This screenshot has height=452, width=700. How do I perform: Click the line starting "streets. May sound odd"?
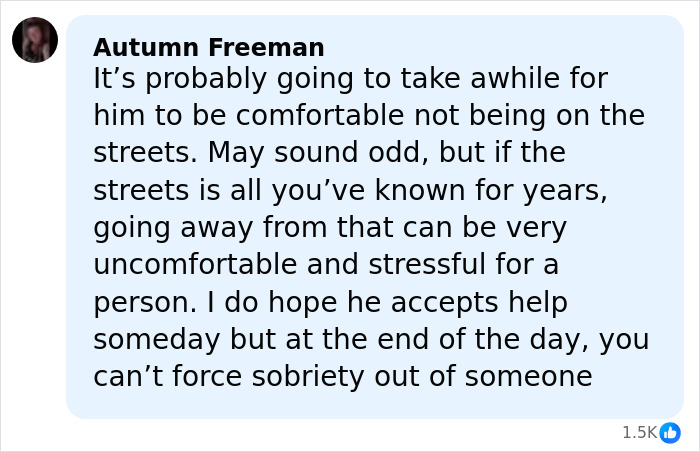point(329,154)
